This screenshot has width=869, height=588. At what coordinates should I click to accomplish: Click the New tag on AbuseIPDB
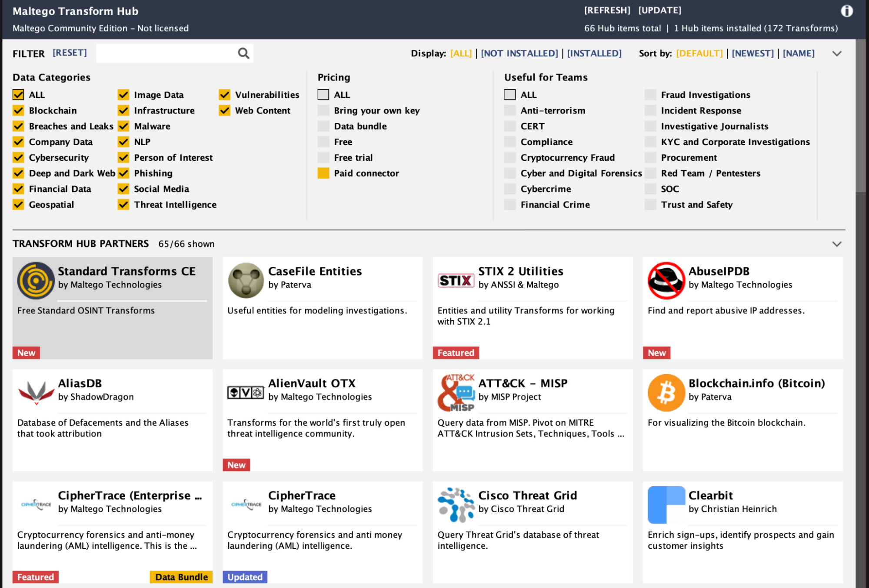click(656, 353)
